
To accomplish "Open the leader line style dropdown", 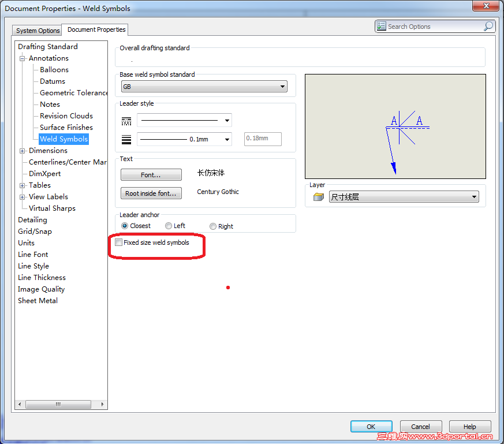I will 185,121.
